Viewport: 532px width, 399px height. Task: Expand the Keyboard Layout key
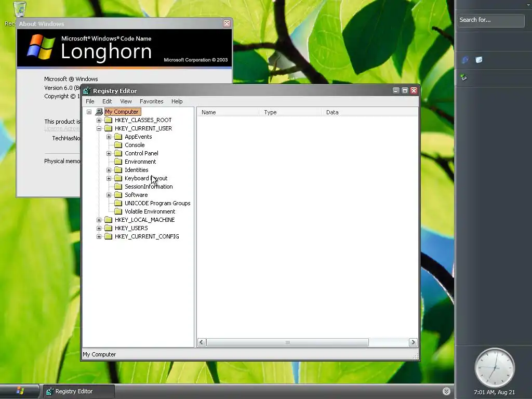[109, 178]
